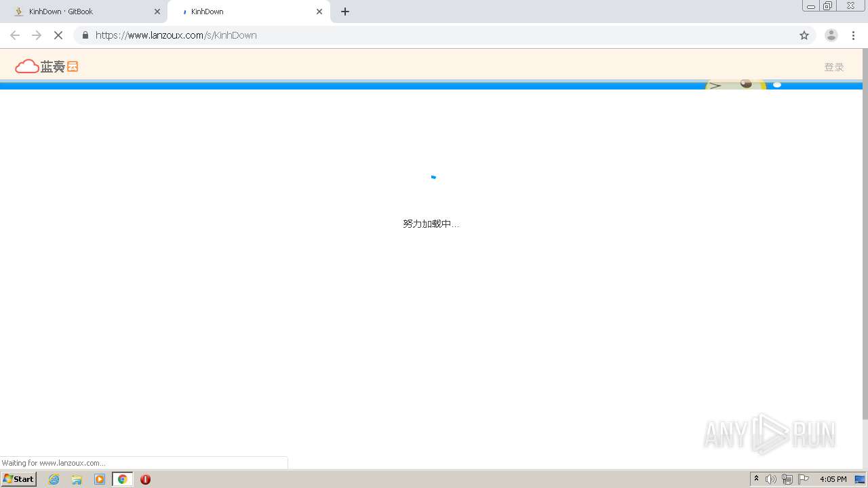868x488 pixels.
Task: Click the Lanzou cloud logo
Action: tap(47, 66)
